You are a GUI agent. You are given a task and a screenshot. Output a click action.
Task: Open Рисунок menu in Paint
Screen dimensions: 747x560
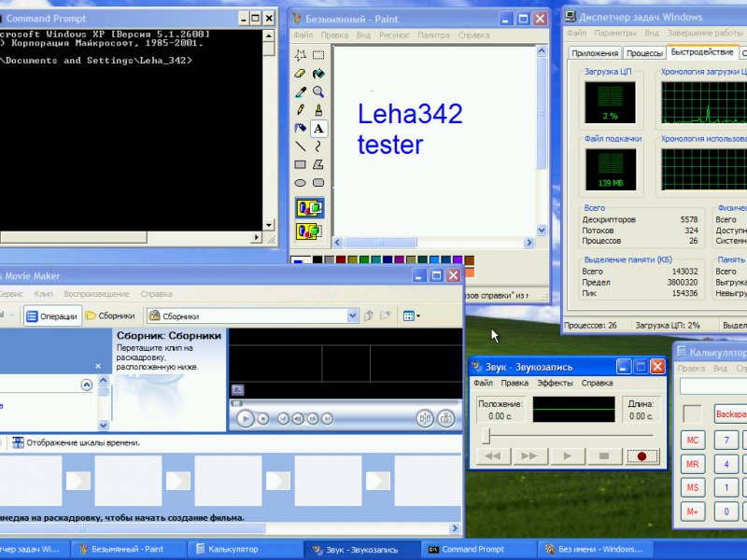point(394,35)
